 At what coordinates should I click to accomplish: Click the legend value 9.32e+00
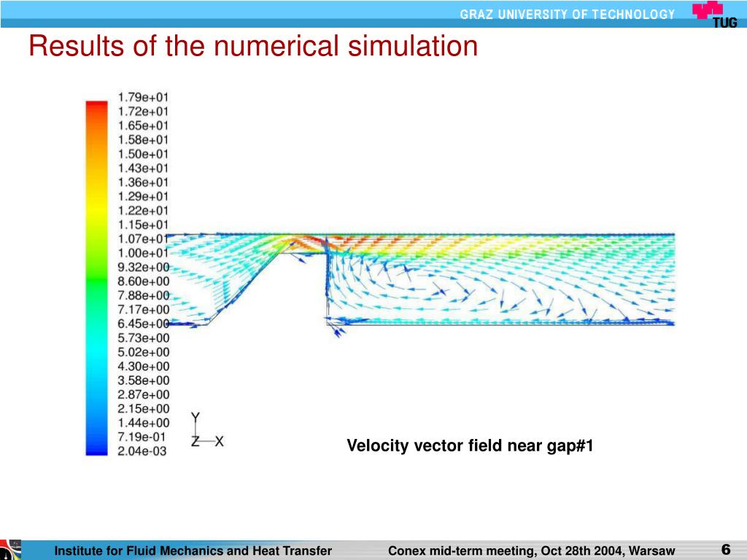[x=144, y=267]
